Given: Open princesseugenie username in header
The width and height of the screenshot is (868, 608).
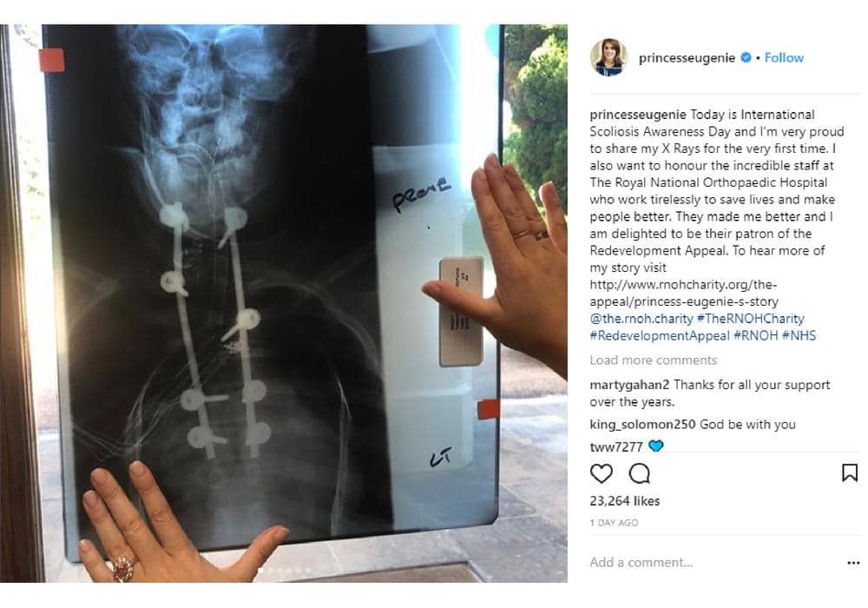Looking at the screenshot, I should click(x=687, y=57).
